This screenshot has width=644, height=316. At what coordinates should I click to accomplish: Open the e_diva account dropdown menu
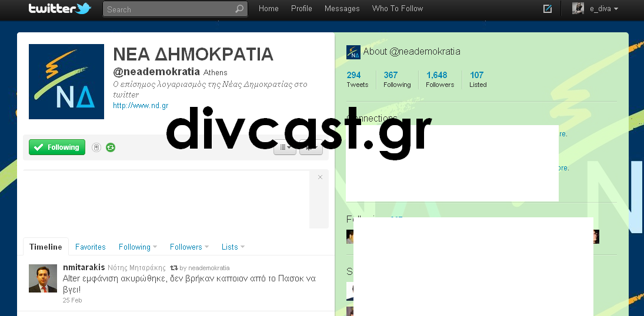[604, 9]
